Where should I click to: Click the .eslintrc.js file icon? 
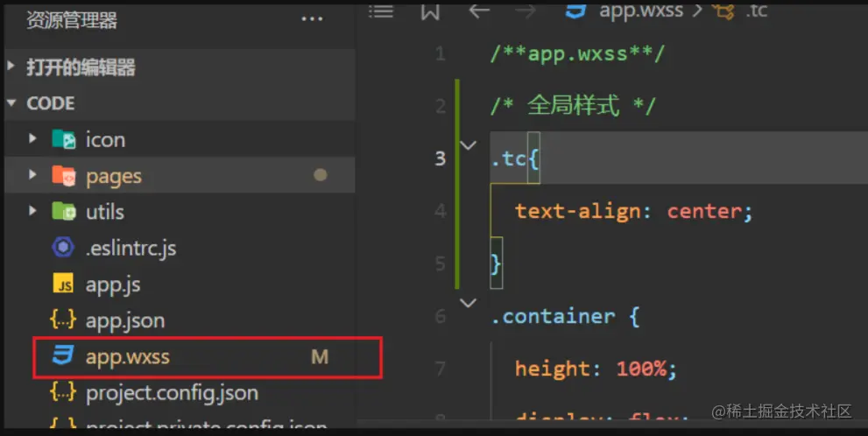(63, 247)
